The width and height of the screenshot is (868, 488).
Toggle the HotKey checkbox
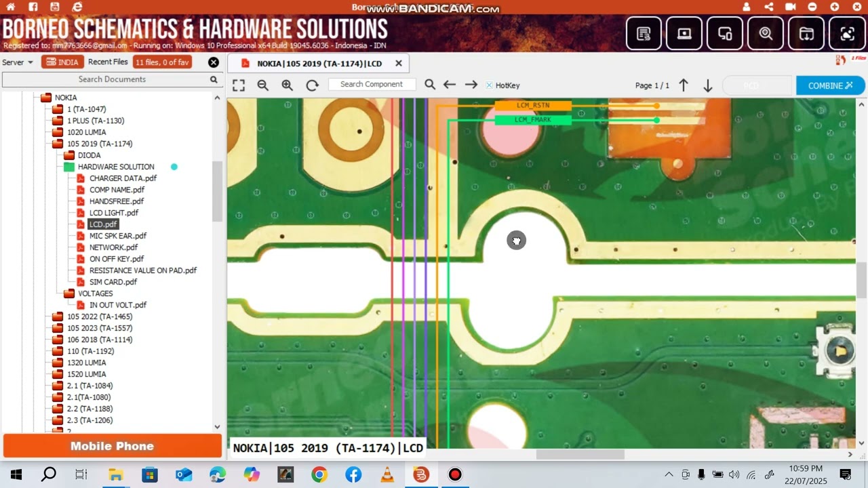coord(489,85)
